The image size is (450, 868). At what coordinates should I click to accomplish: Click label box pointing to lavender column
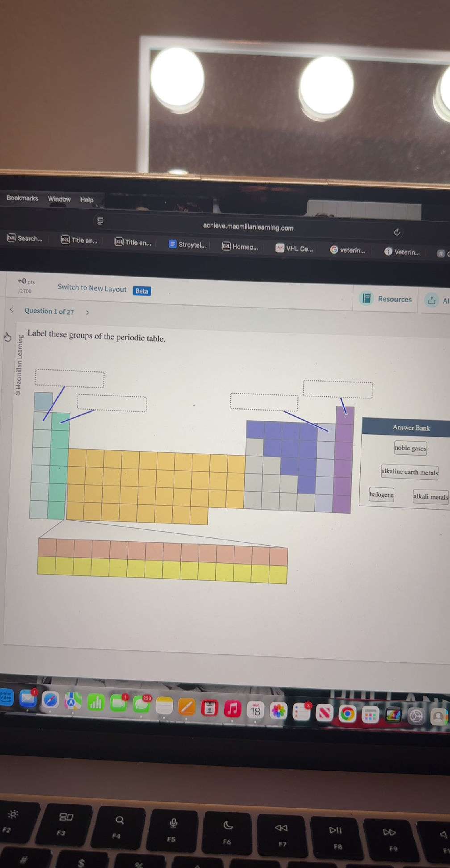(x=264, y=402)
